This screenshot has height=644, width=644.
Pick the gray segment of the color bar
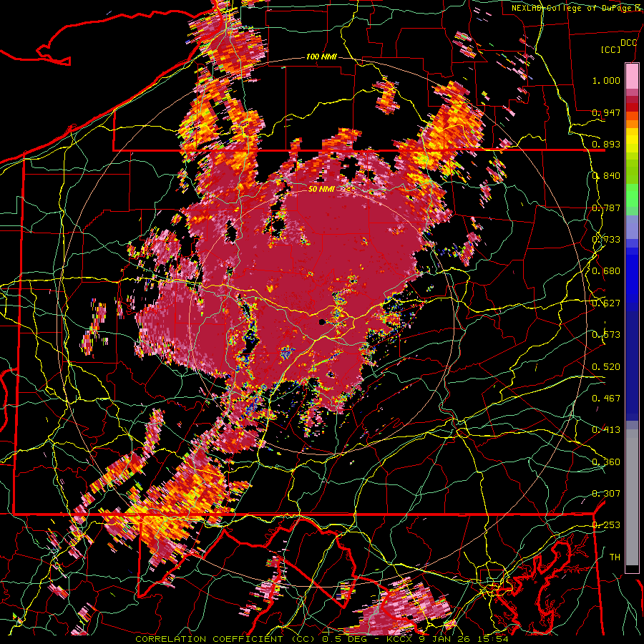632,497
